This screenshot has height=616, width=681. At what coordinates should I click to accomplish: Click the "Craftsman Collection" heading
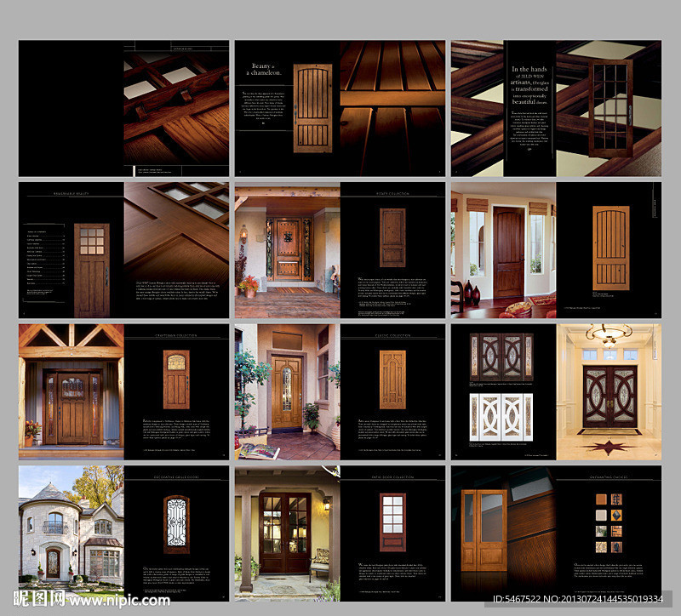click(176, 335)
